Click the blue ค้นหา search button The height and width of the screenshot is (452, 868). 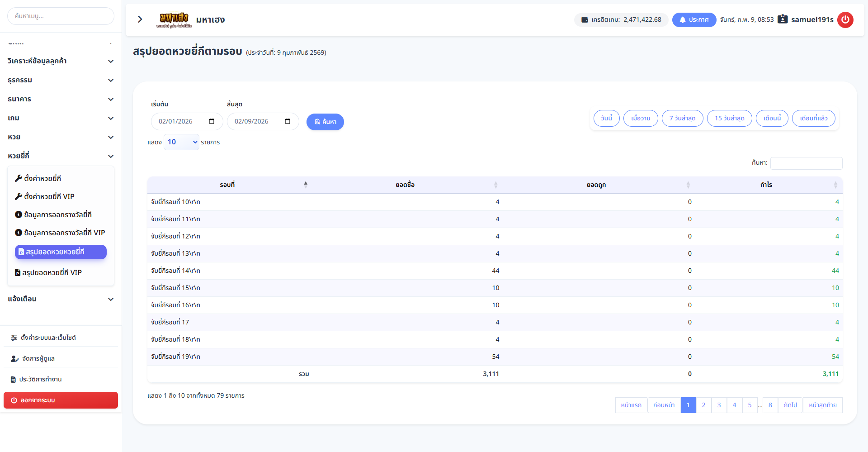(325, 122)
